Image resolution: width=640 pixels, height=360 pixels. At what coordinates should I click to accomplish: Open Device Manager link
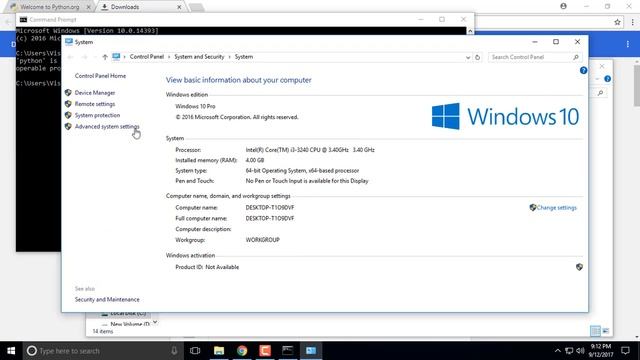(x=95, y=93)
